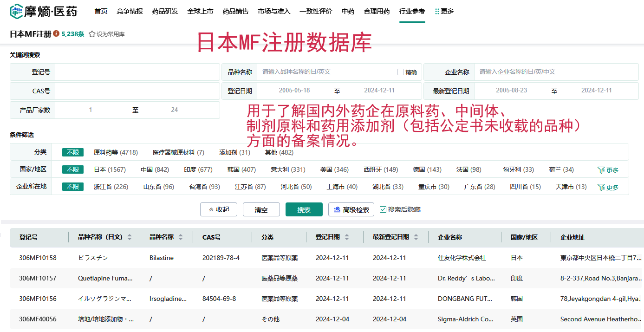Open 高级检索 advanced search

[x=351, y=209]
